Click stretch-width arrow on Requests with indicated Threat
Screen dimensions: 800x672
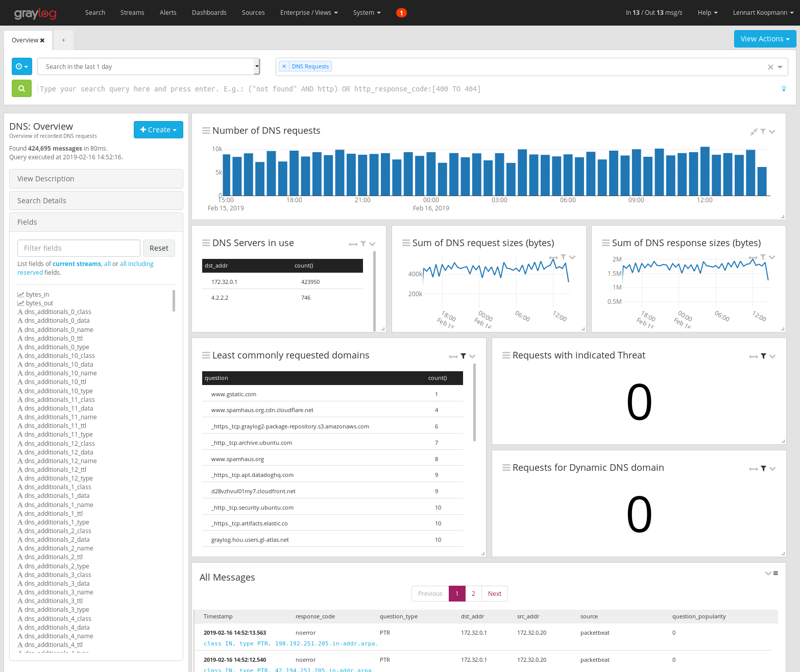[x=754, y=356]
